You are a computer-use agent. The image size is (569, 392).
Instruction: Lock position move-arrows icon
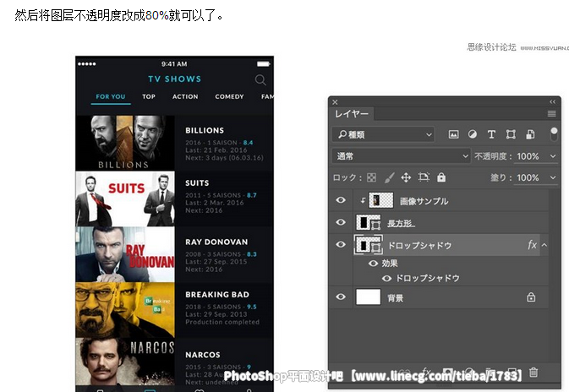[406, 177]
